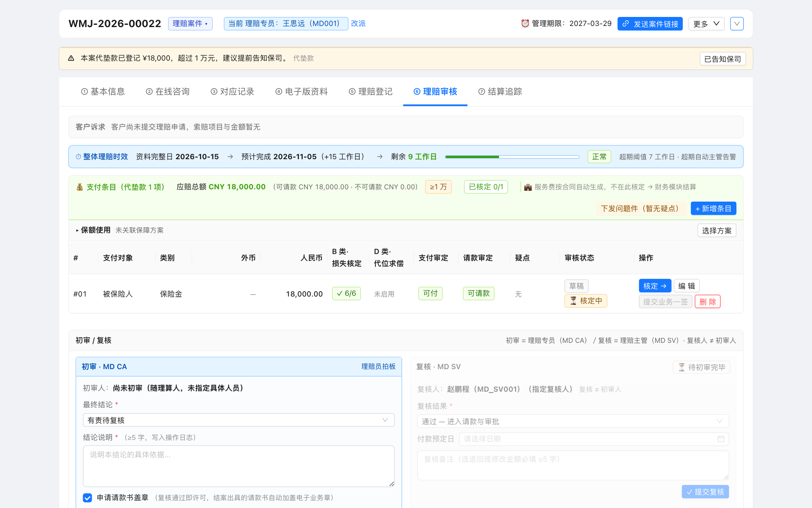812x508 pixels.
Task: Click into the 结论说明 text area
Action: pos(238,466)
